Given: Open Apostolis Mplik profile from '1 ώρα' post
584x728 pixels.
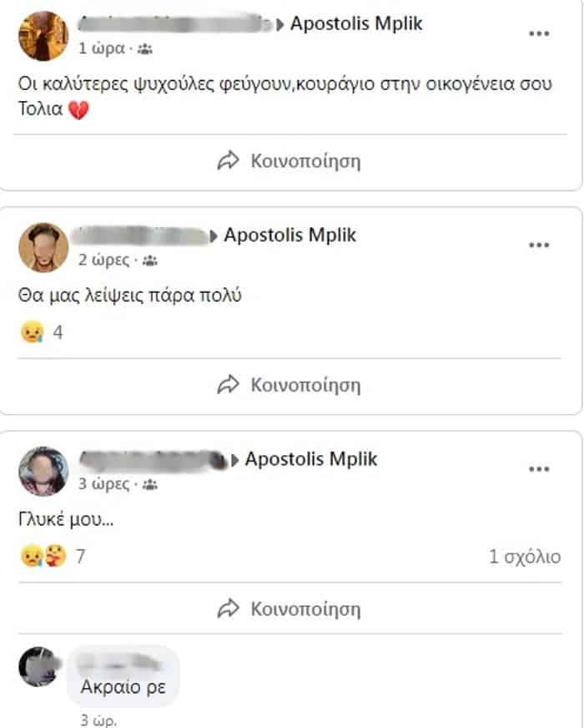Looking at the screenshot, I should pyautogui.click(x=356, y=23).
